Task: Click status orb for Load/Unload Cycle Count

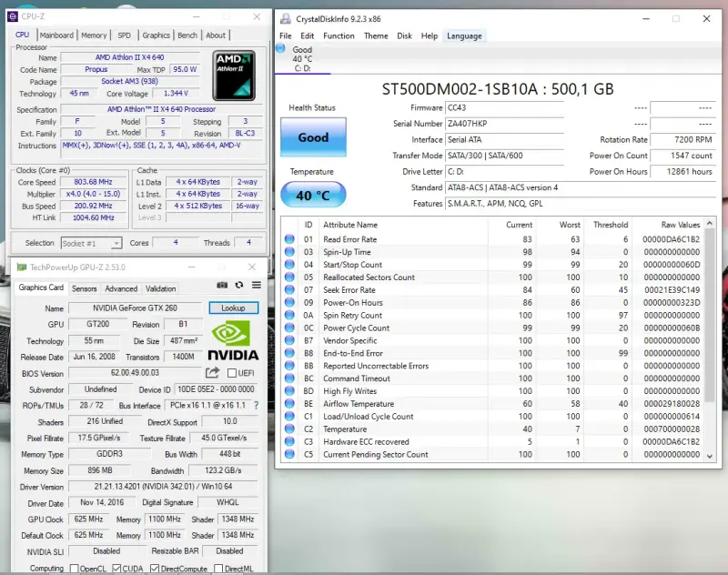Action: [x=289, y=416]
